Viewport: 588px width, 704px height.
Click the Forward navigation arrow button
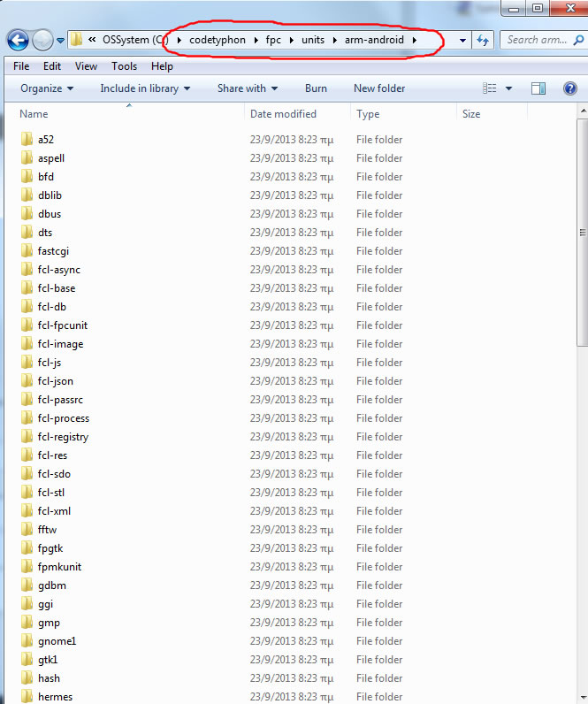coord(42,41)
